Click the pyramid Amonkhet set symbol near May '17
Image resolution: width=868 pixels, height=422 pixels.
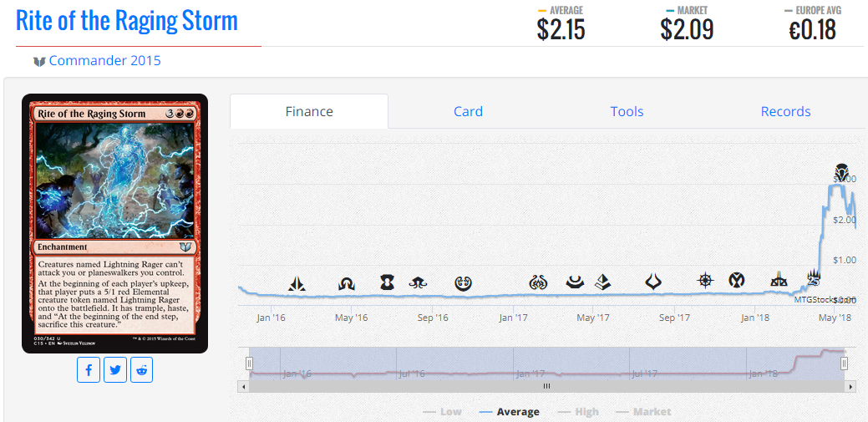click(x=602, y=282)
